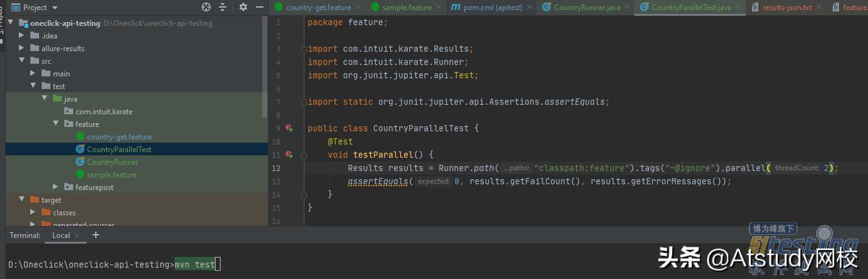Toggle fold on the static import line
Viewport: 868px width, 279px height.
[304, 102]
